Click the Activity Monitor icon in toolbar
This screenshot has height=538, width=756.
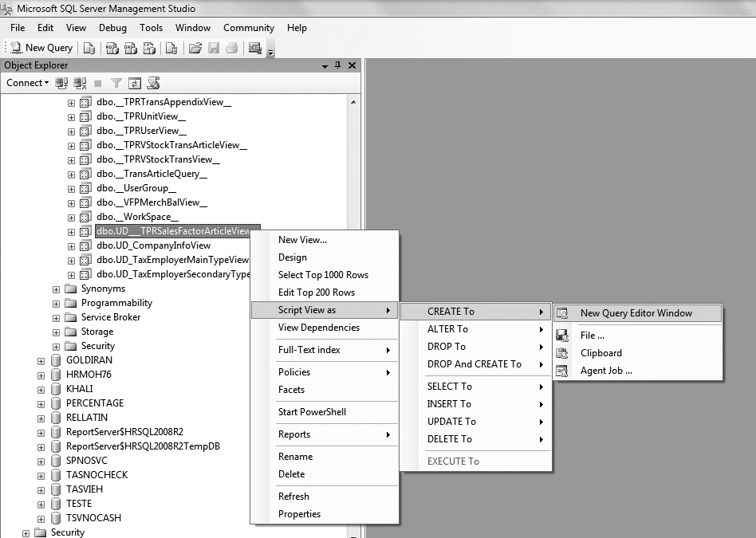[255, 48]
